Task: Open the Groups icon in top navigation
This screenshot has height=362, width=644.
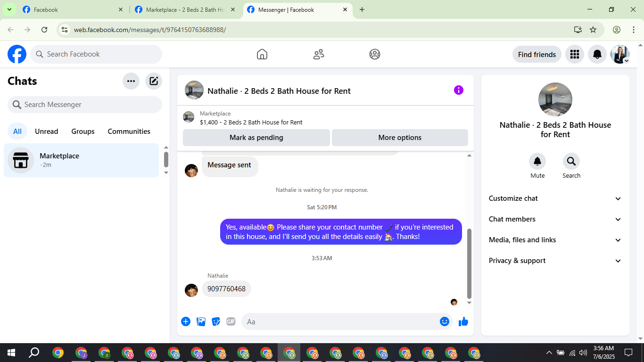Action: click(375, 54)
